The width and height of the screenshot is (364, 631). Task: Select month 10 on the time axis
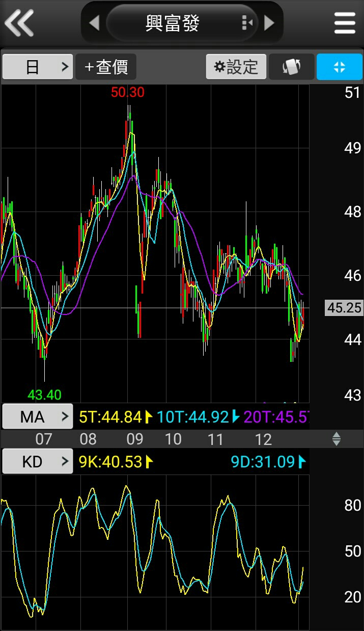(x=173, y=439)
